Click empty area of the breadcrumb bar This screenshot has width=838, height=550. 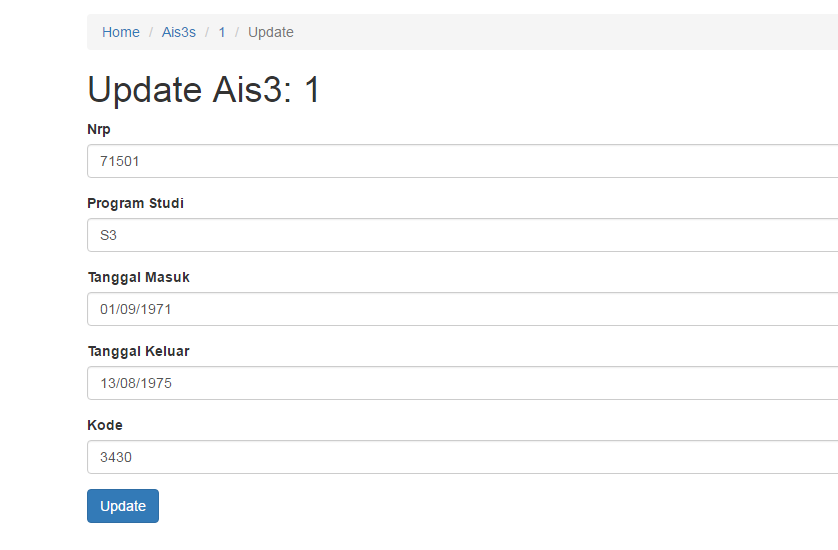pyautogui.click(x=560, y=32)
